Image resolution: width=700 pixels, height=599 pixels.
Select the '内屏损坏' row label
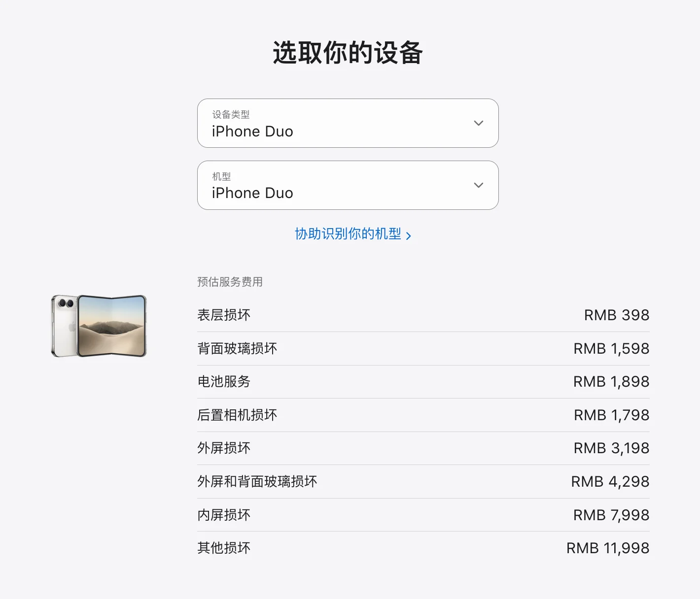tap(224, 515)
